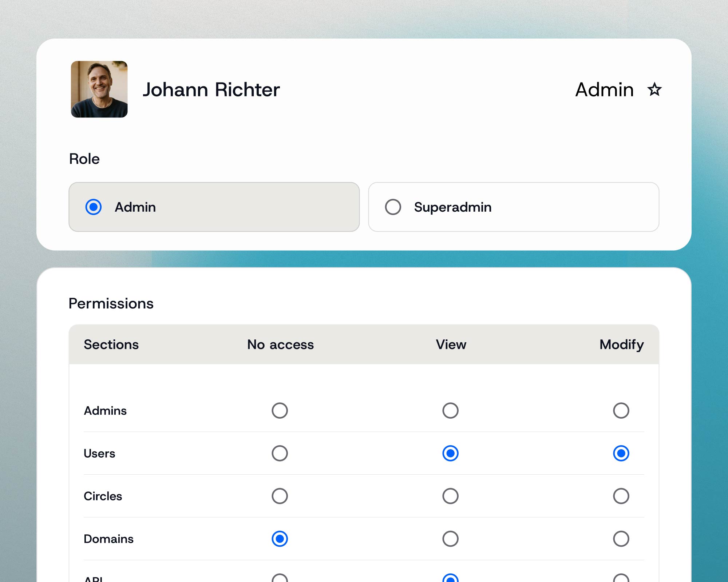Click the View column header
Screen dimensions: 728x582
pyautogui.click(x=451, y=344)
